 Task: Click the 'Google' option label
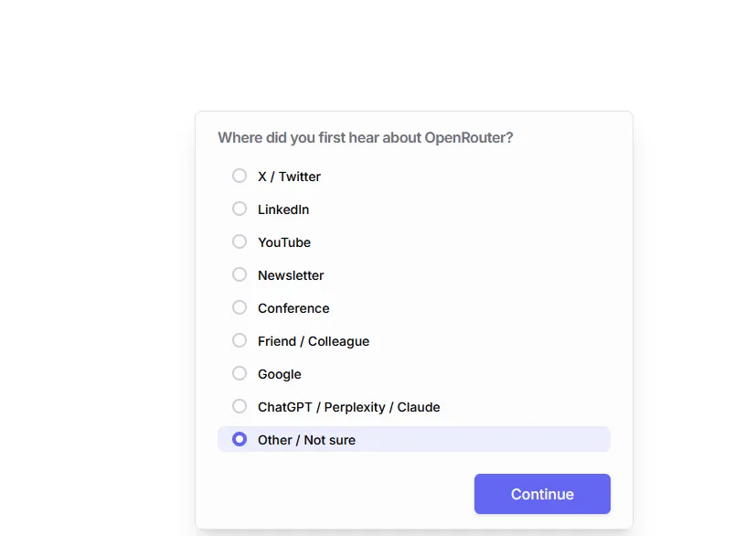280,374
